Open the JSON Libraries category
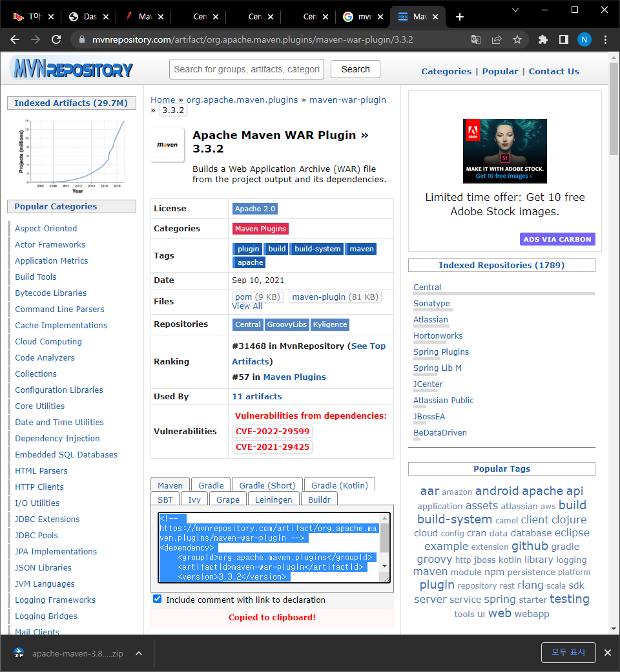The width and height of the screenshot is (620, 672). click(x=43, y=567)
